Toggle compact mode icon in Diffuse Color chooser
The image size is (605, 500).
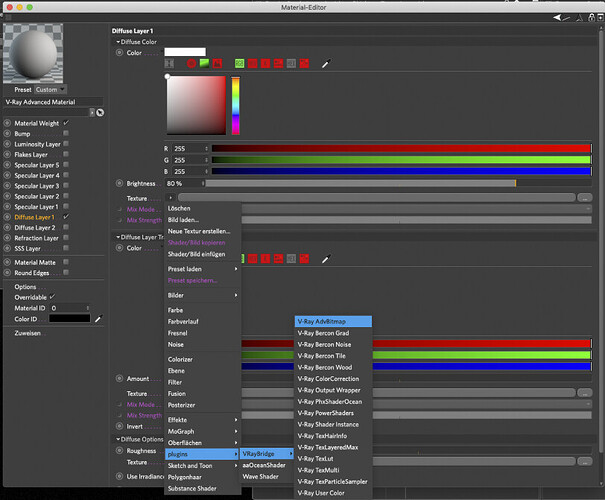[x=169, y=63]
